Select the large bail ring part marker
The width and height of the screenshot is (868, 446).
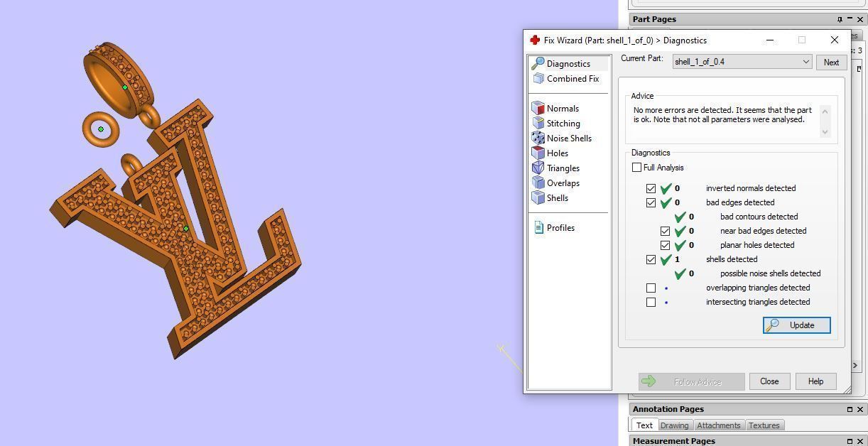click(x=125, y=87)
